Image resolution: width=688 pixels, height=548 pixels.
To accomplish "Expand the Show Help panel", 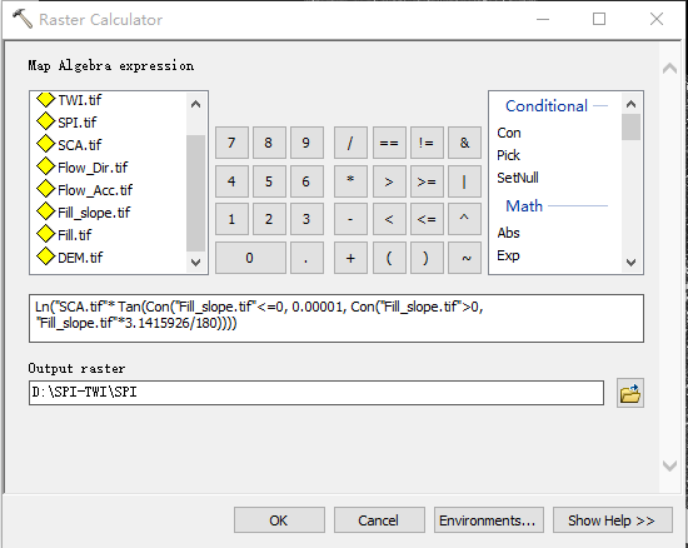I will [x=613, y=520].
